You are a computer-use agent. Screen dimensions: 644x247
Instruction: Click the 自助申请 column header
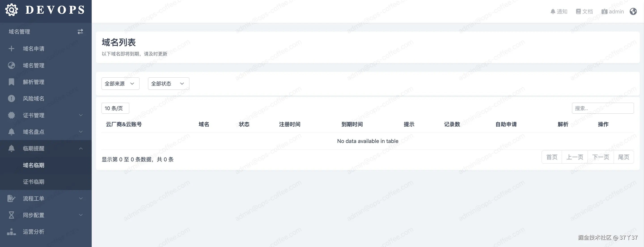pos(506,124)
